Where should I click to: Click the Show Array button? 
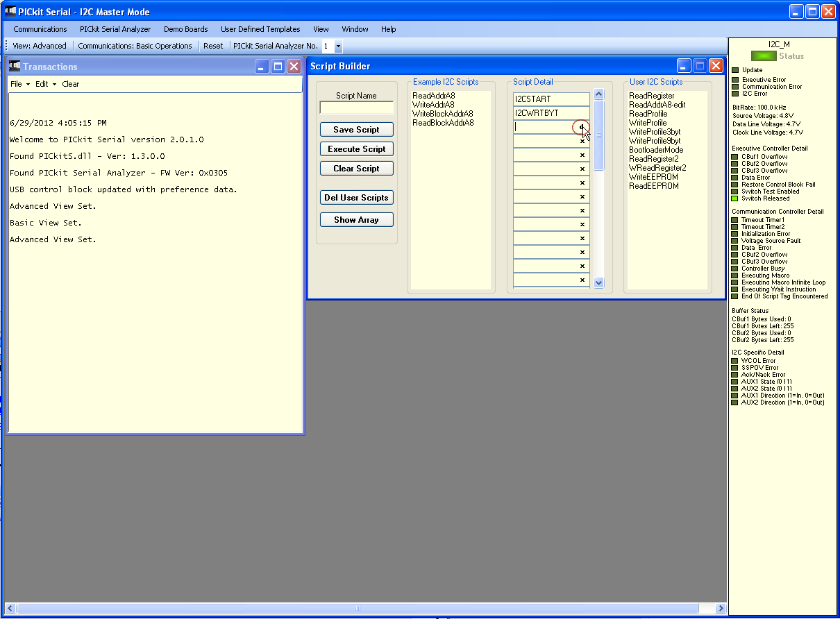[x=357, y=220]
